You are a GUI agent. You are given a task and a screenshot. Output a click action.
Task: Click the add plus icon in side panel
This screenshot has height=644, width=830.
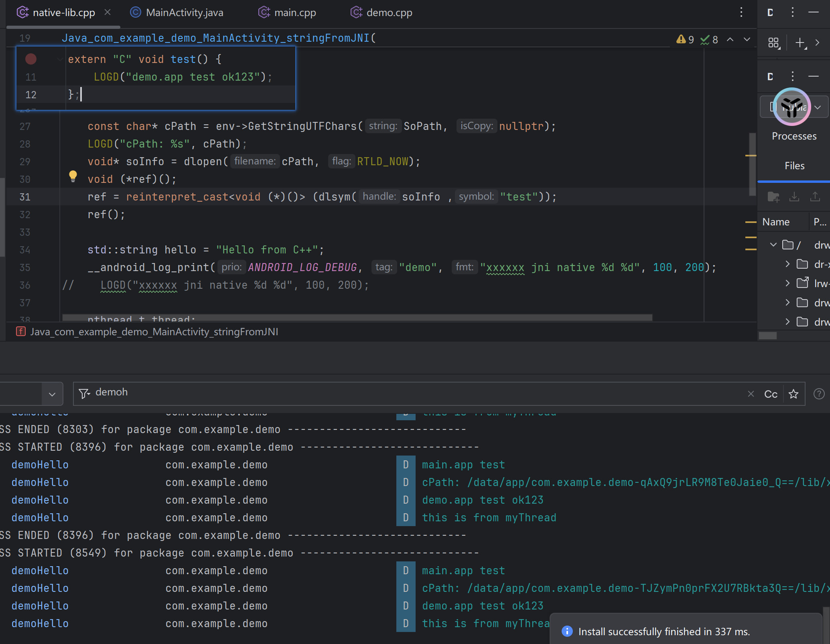pyautogui.click(x=800, y=43)
